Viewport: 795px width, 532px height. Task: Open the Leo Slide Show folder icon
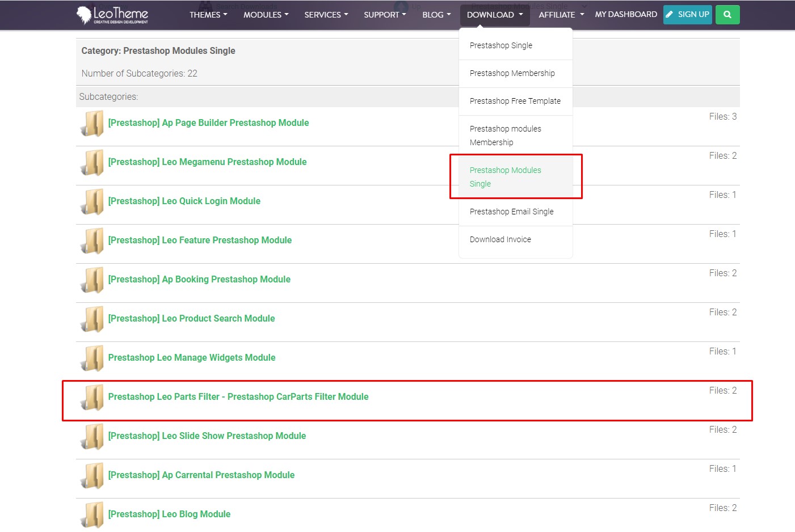92,437
